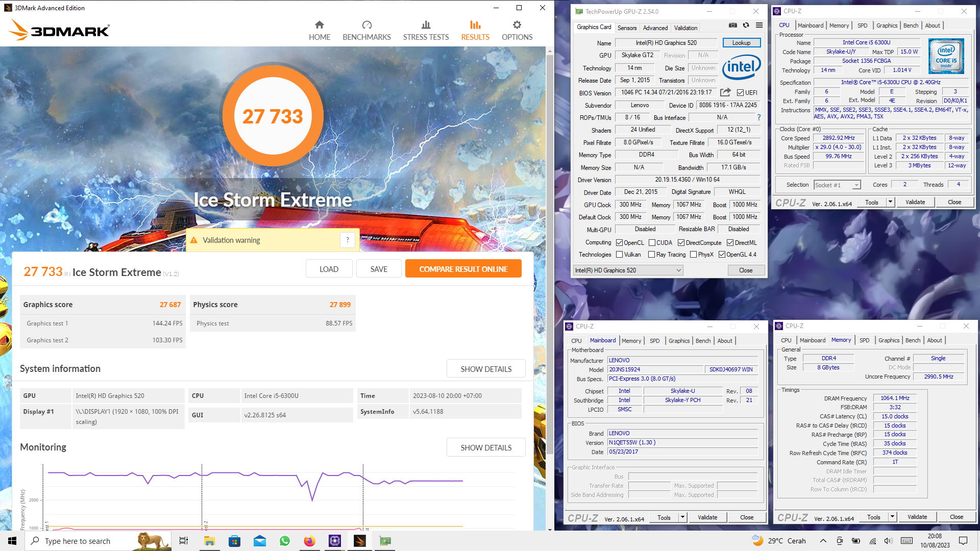The width and height of the screenshot is (980, 551).
Task: Open Graphics tab in CPU-Z Memory window
Action: pos(889,340)
